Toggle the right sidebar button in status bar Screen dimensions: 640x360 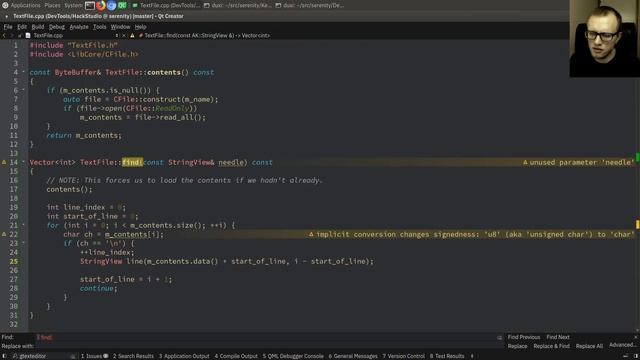[x=636, y=356]
